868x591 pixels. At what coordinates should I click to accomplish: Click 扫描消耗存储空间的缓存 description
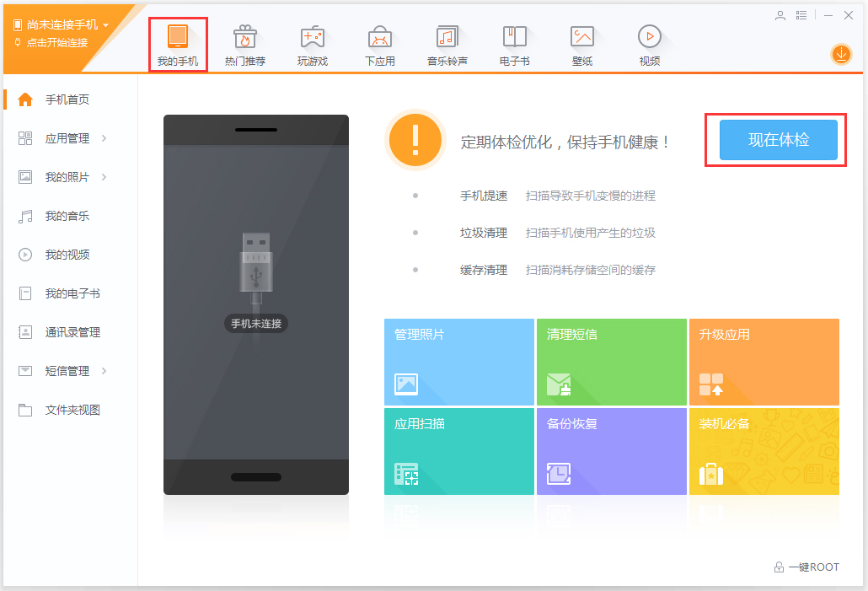(591, 270)
